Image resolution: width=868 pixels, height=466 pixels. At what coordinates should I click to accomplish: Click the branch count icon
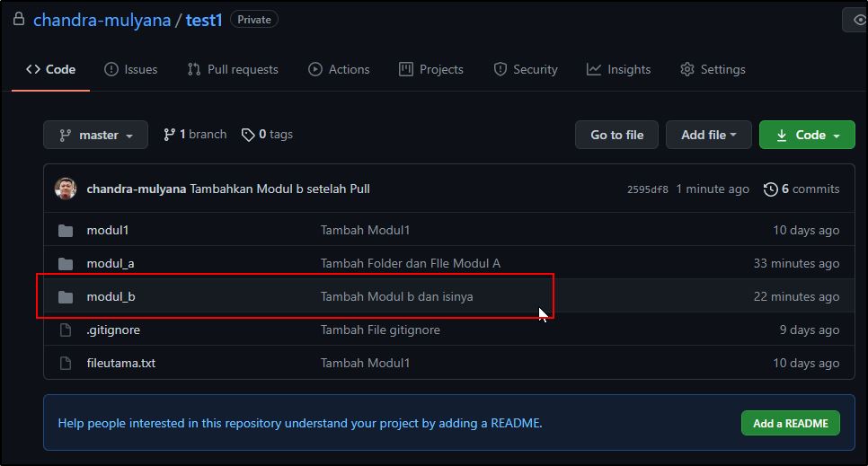point(169,135)
